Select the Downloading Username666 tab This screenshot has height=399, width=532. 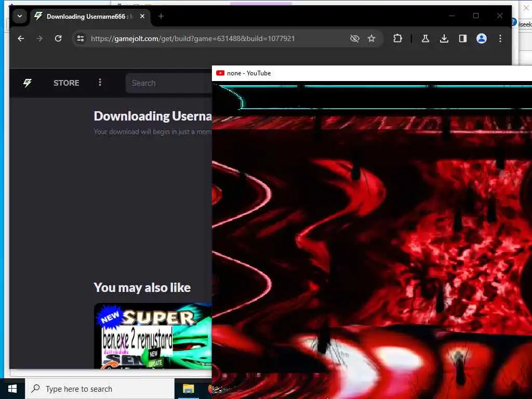[90, 16]
